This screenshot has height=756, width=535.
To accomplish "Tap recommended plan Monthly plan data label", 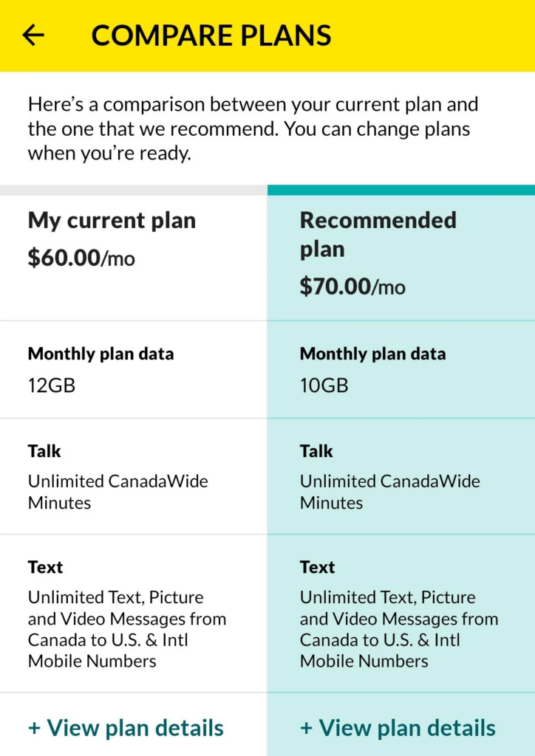I will (x=373, y=354).
